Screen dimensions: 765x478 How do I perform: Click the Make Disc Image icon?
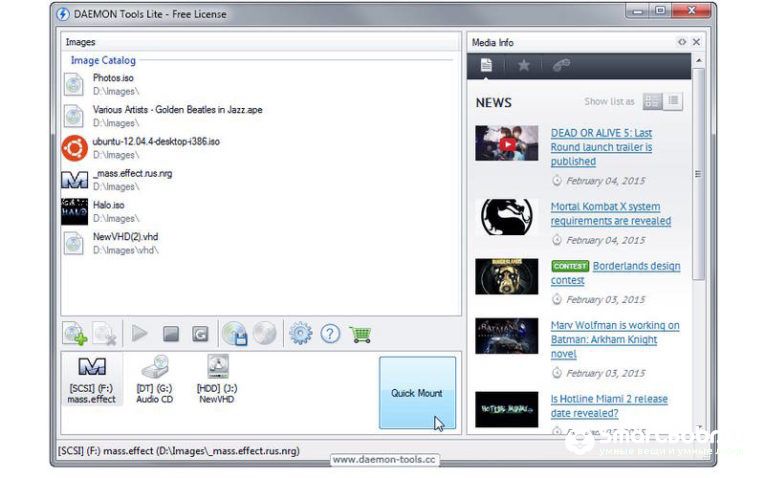point(235,334)
